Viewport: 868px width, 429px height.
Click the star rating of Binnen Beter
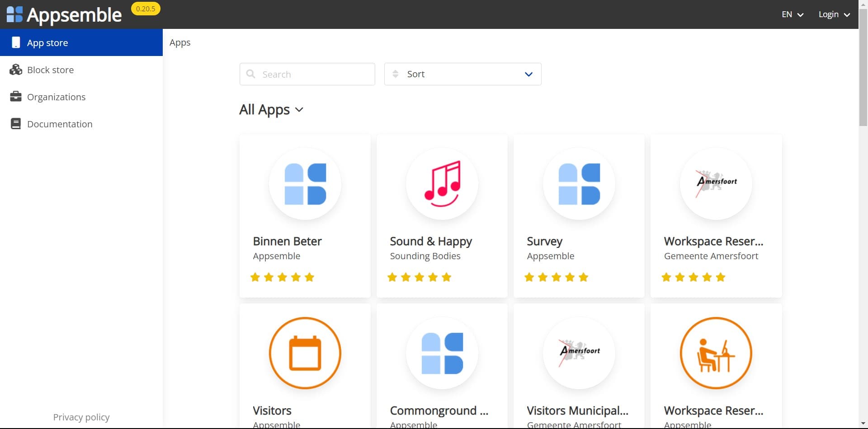click(282, 277)
